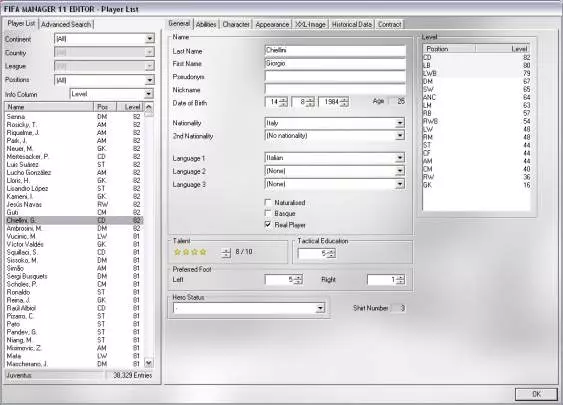Viewport: 563px width, 405px height.
Task: Expand the Language 2 dropdown
Action: [x=400, y=171]
